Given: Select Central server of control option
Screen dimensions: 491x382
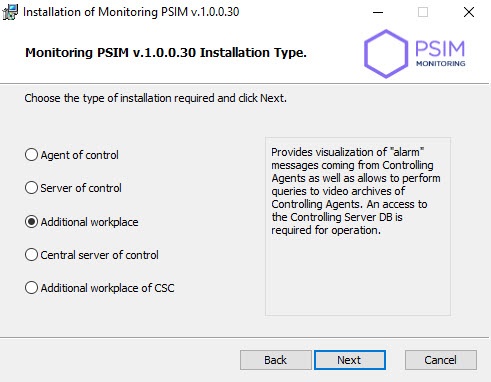Looking at the screenshot, I should [x=31, y=255].
